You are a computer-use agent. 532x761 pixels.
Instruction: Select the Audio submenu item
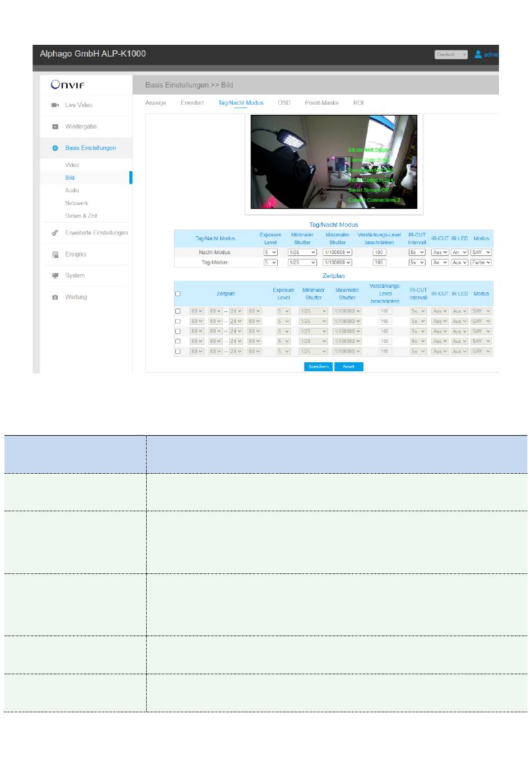[72, 190]
